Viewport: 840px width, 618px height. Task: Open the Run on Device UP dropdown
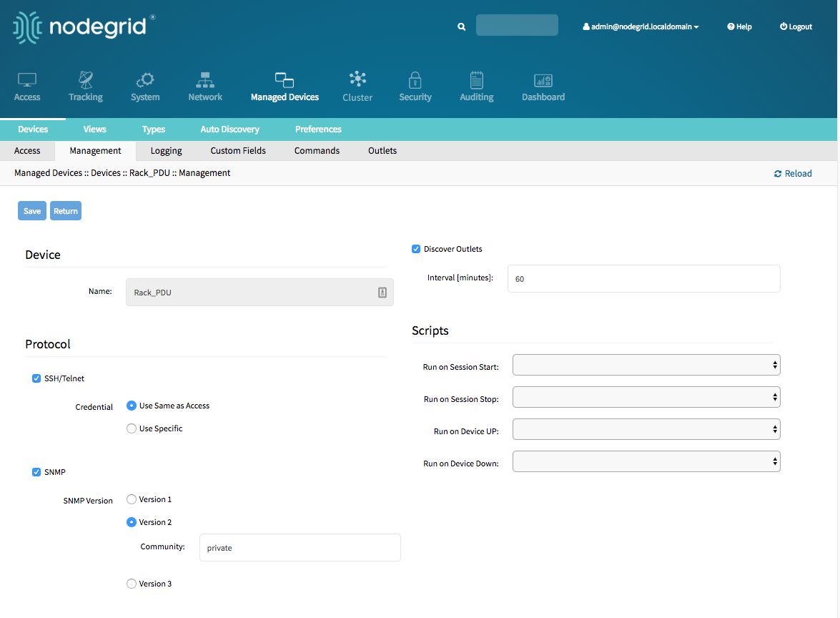(646, 429)
